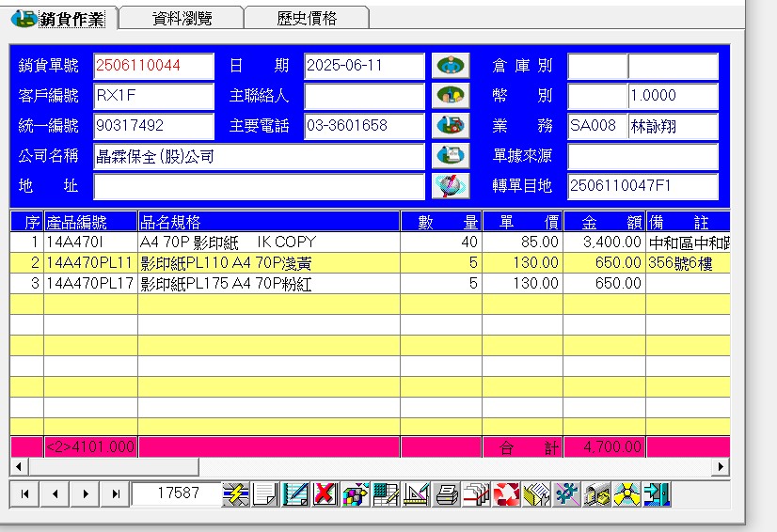Go to the first record button
This screenshot has height=532, width=777.
25,493
